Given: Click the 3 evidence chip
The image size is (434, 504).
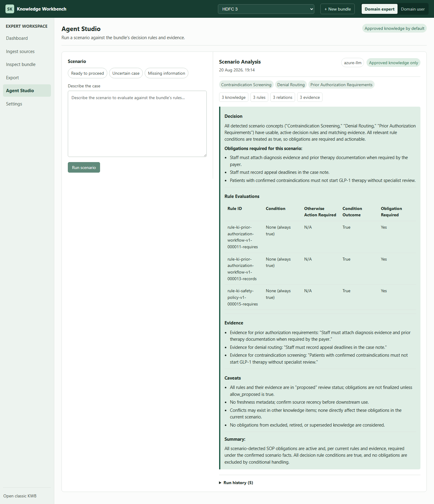Looking at the screenshot, I should [x=310, y=97].
